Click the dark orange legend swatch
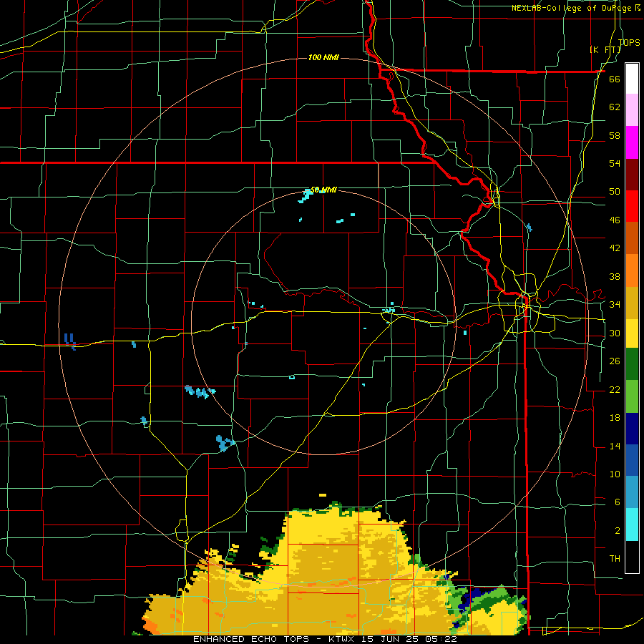This screenshot has height=644, width=644. tap(632, 238)
